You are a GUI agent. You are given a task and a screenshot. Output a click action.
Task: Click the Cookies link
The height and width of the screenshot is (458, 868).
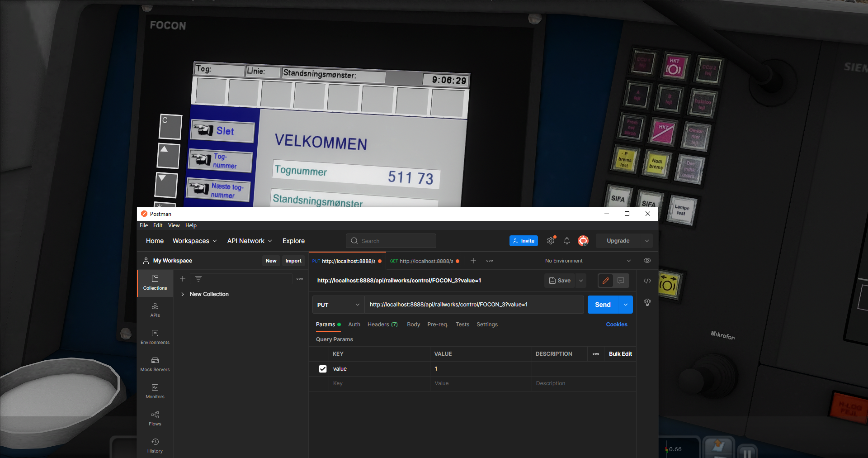point(617,324)
